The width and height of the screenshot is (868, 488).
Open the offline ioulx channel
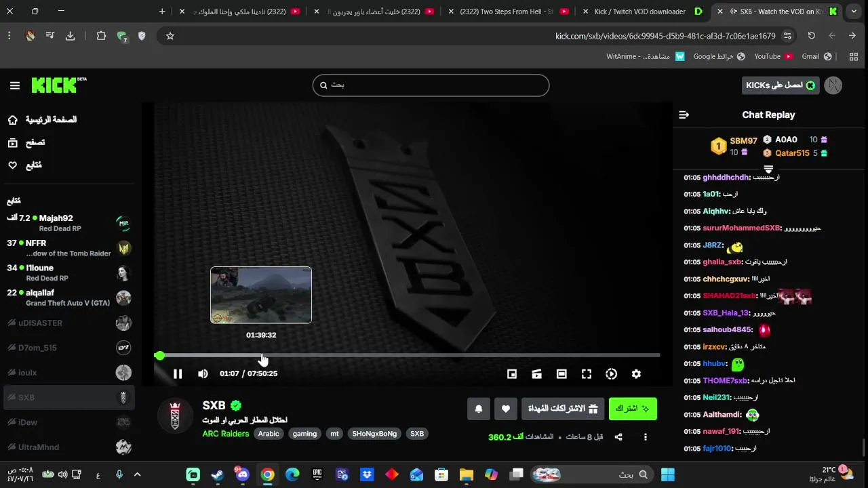point(68,373)
